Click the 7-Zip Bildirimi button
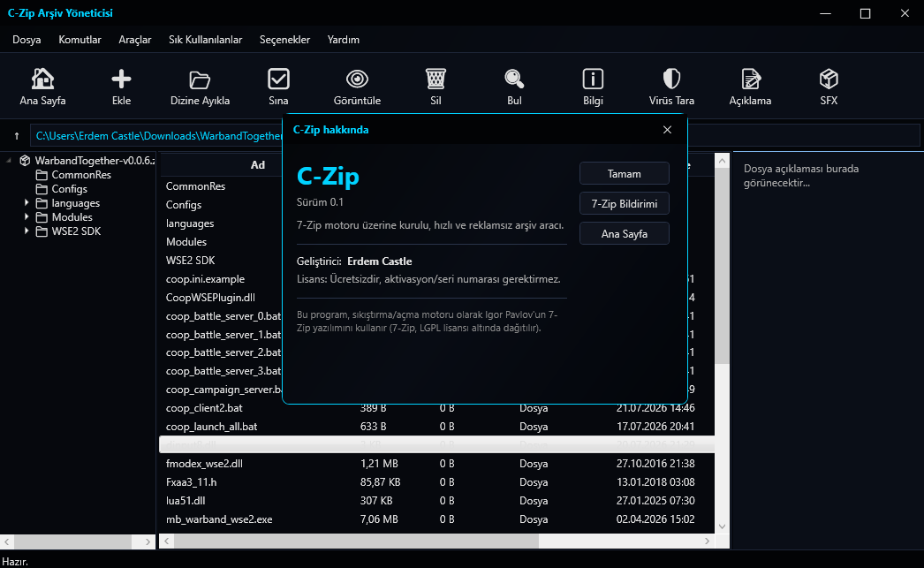The width and height of the screenshot is (924, 568). point(624,204)
